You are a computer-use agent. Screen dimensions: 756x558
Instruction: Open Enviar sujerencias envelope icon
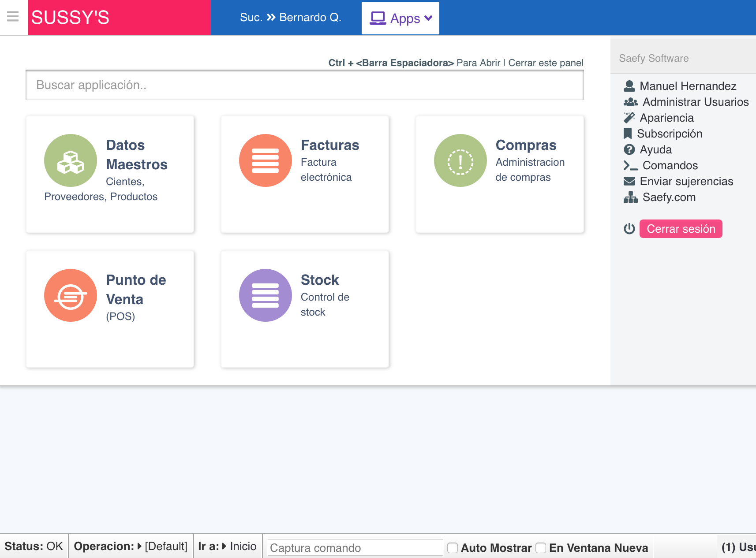point(630,181)
